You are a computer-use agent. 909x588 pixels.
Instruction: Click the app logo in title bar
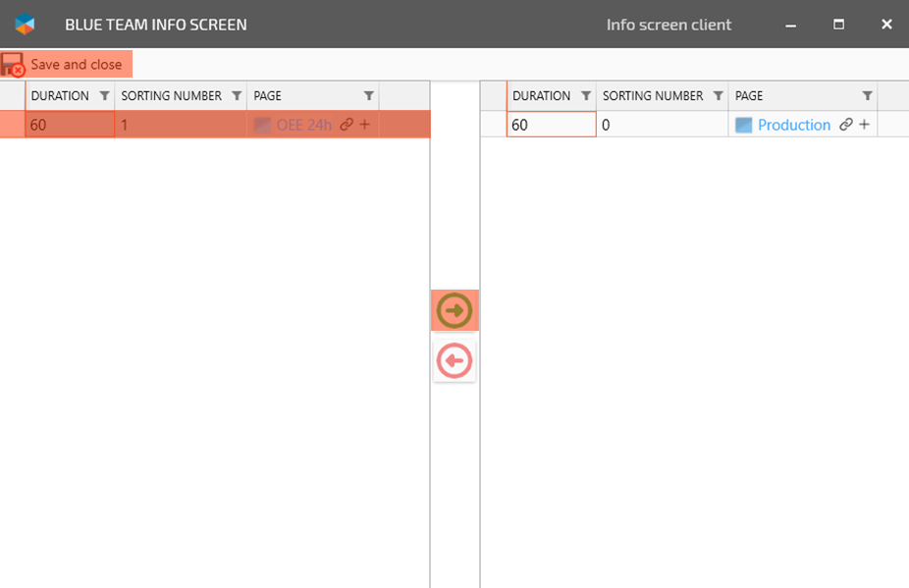click(x=26, y=25)
